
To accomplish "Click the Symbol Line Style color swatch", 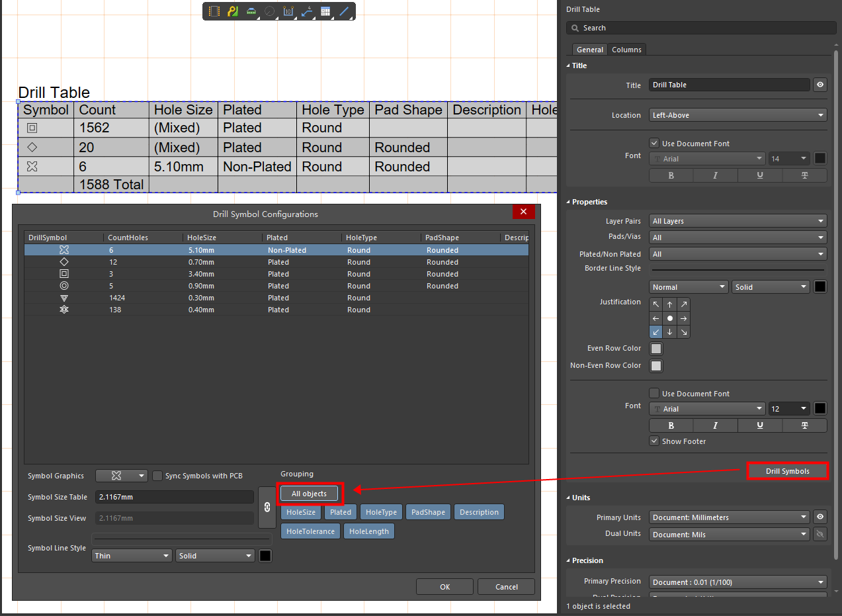I will 265,556.
